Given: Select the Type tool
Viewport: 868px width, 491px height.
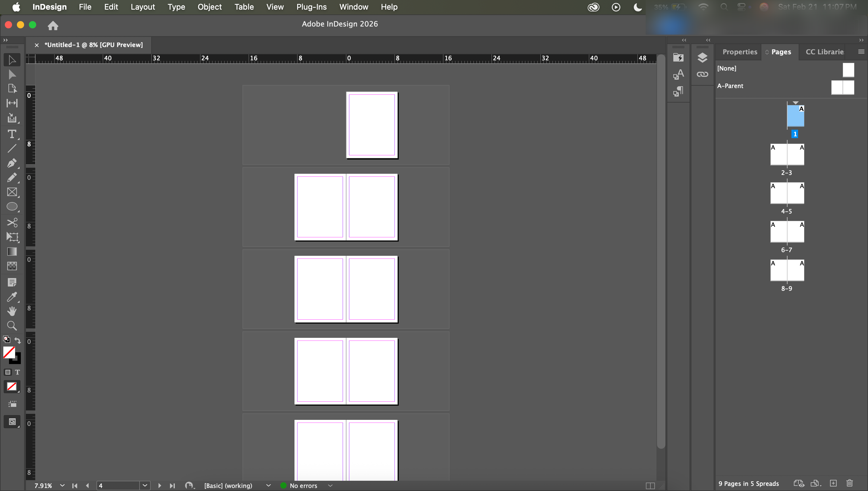Looking at the screenshot, I should coord(12,134).
